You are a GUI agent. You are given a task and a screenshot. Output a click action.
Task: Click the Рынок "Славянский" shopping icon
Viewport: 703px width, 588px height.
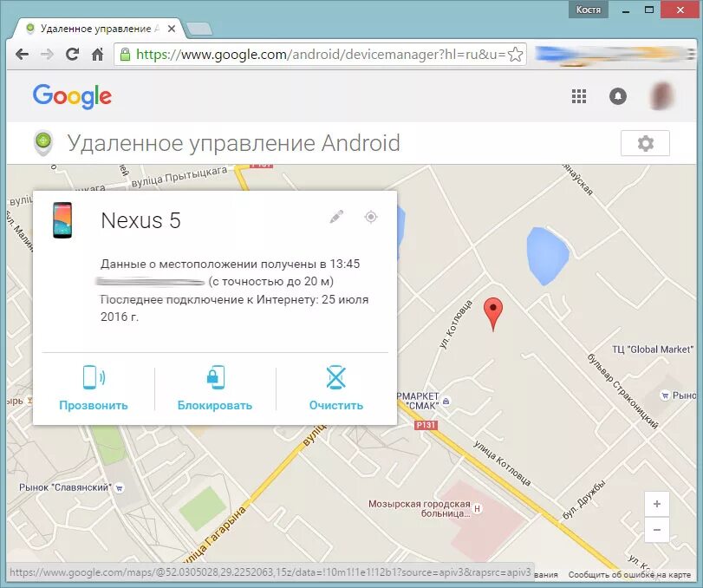pyautogui.click(x=120, y=488)
